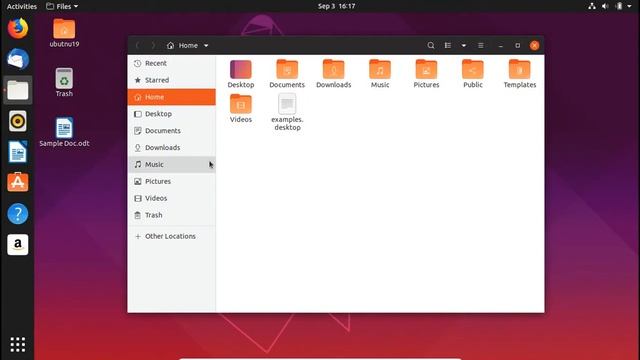
Task: Select Music in the sidebar
Action: click(171, 164)
